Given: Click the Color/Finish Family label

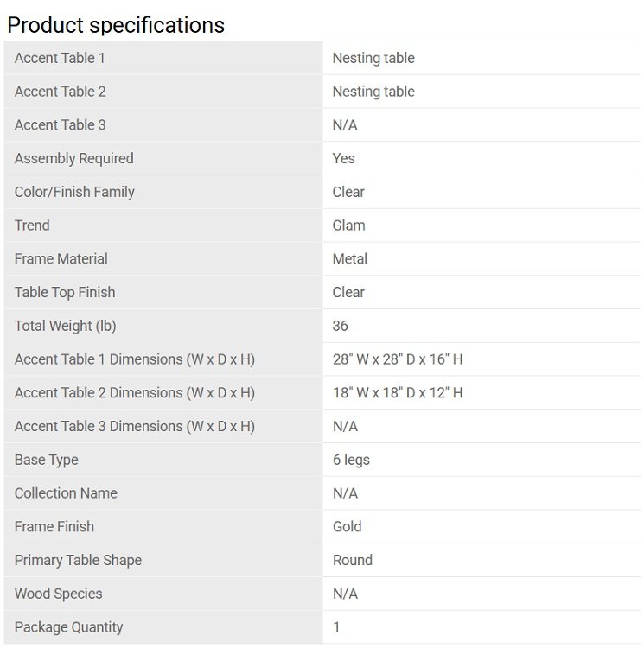Looking at the screenshot, I should pos(74,192).
